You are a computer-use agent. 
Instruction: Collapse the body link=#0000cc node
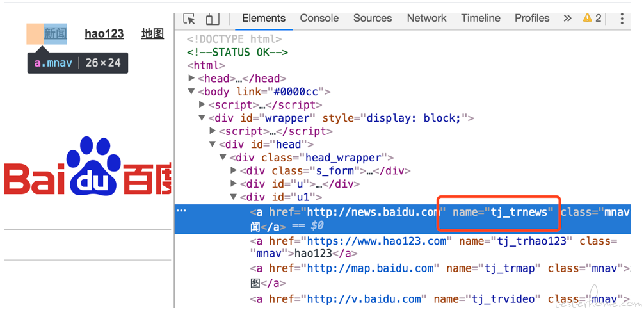(x=191, y=92)
